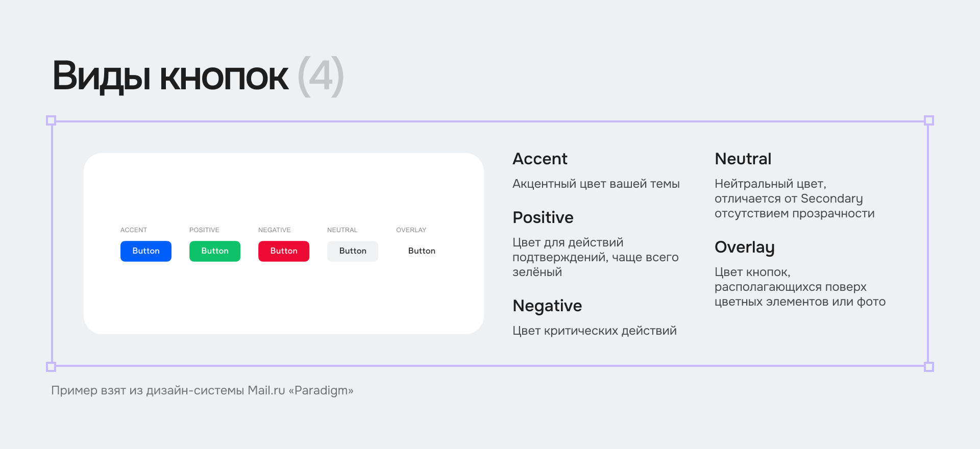The image size is (980, 449).
Task: Select the Positive heading text
Action: point(543,218)
